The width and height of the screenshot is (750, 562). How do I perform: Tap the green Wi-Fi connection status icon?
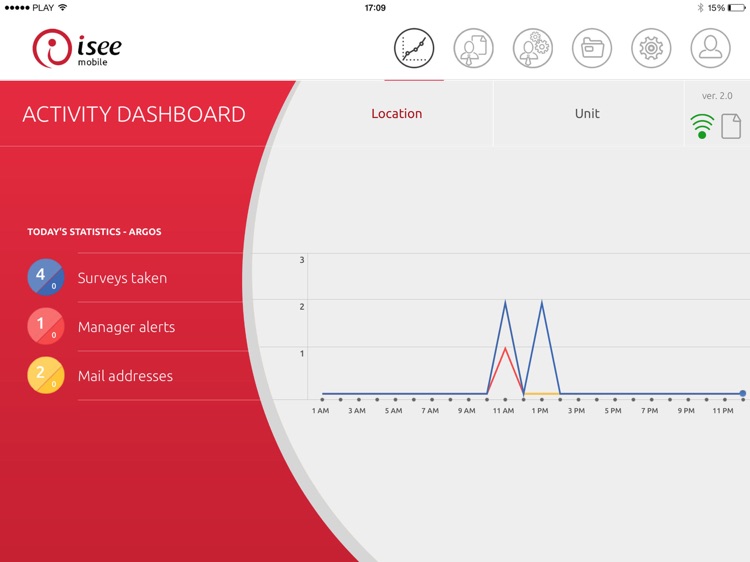(702, 127)
